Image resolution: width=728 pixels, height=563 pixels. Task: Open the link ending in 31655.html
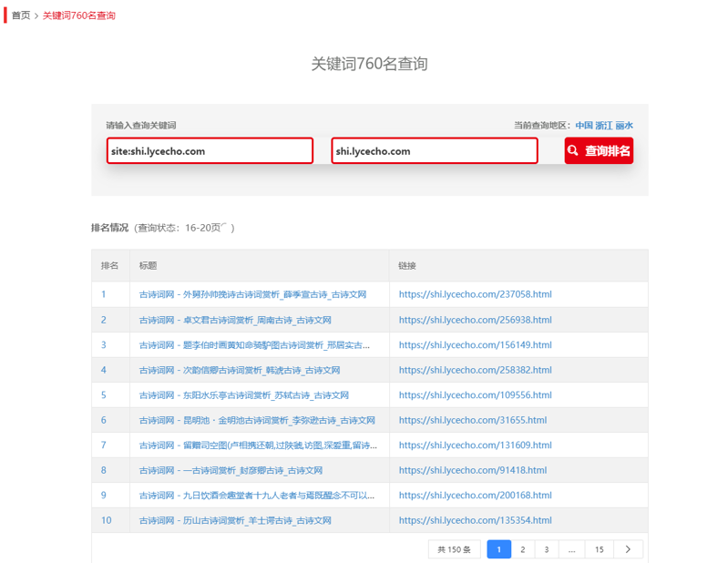[x=472, y=421]
